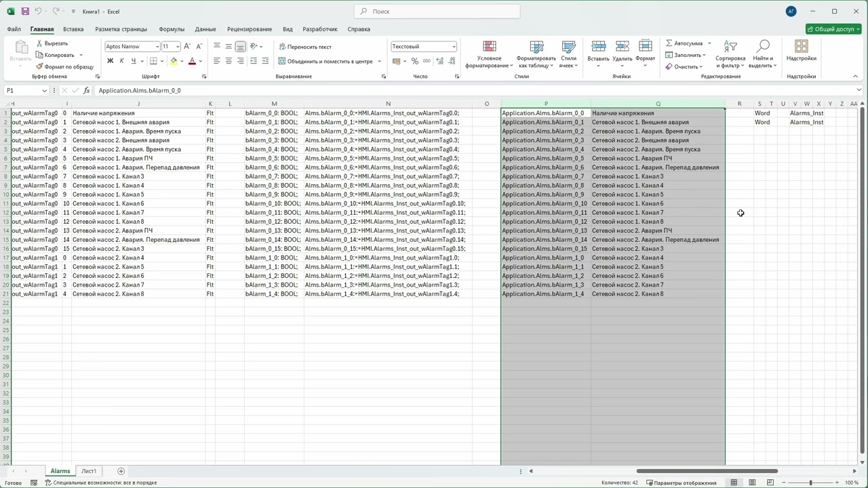Switch to the Формулы ribbon tab
Viewport: 868px width, 488px height.
tap(172, 29)
